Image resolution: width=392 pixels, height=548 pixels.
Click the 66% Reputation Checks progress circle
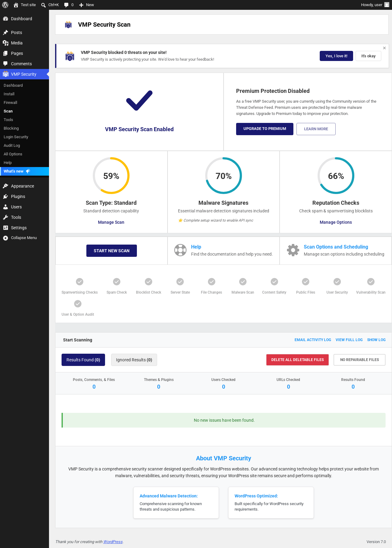(336, 176)
